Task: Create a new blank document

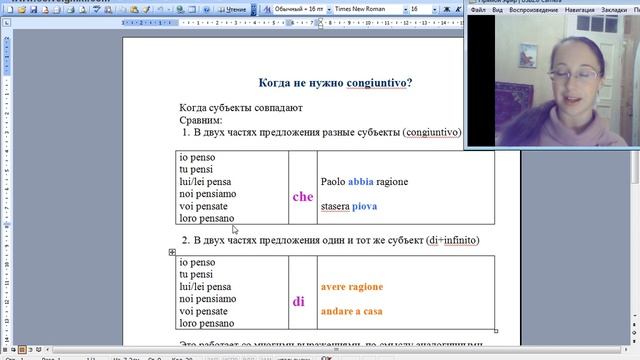Action: pyautogui.click(x=10, y=9)
